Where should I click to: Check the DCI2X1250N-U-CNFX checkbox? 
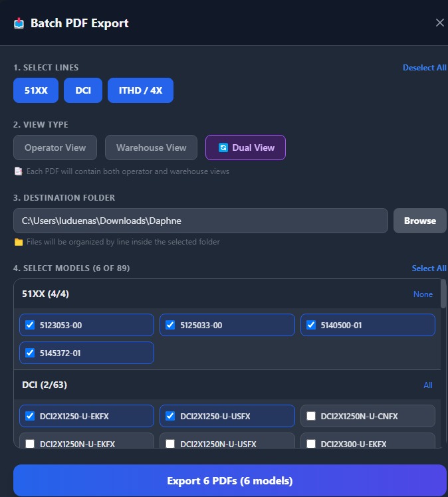point(311,416)
